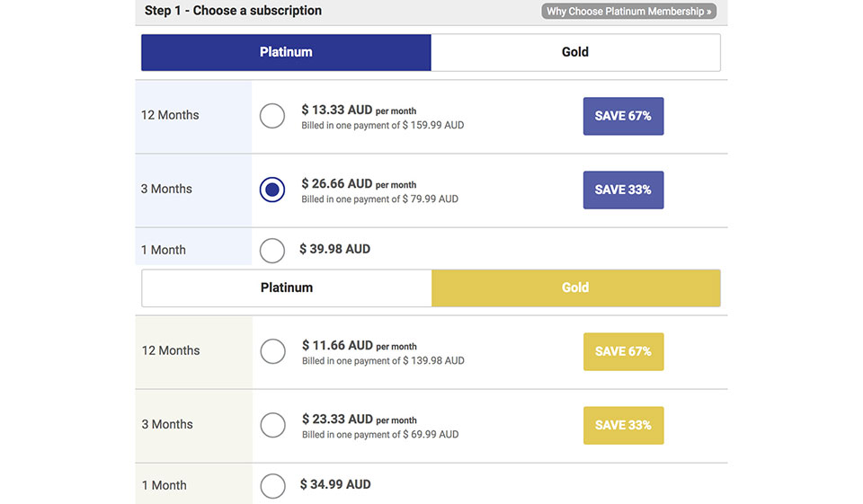The width and height of the screenshot is (863, 504).
Task: Click the $13.33 AUD per month price text
Action: point(359,110)
